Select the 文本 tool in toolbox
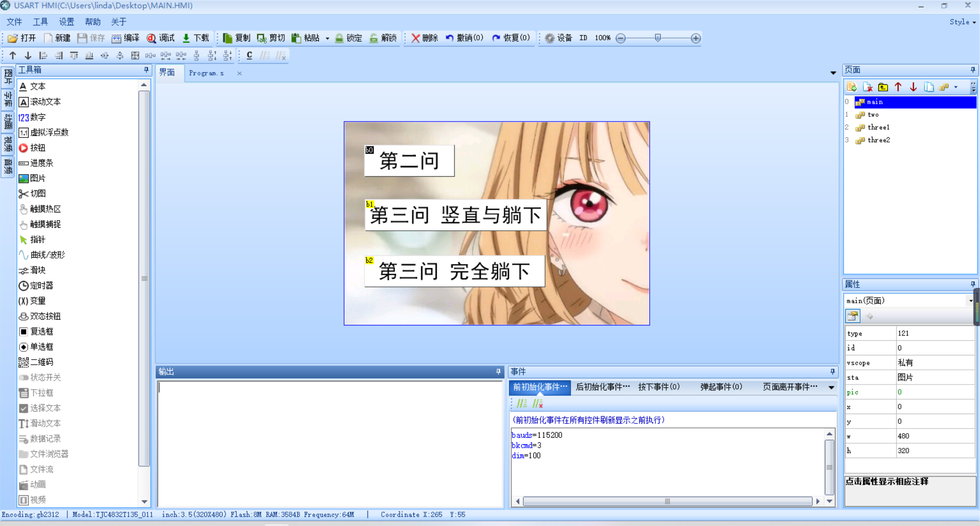The width and height of the screenshot is (980, 526). 33,86
